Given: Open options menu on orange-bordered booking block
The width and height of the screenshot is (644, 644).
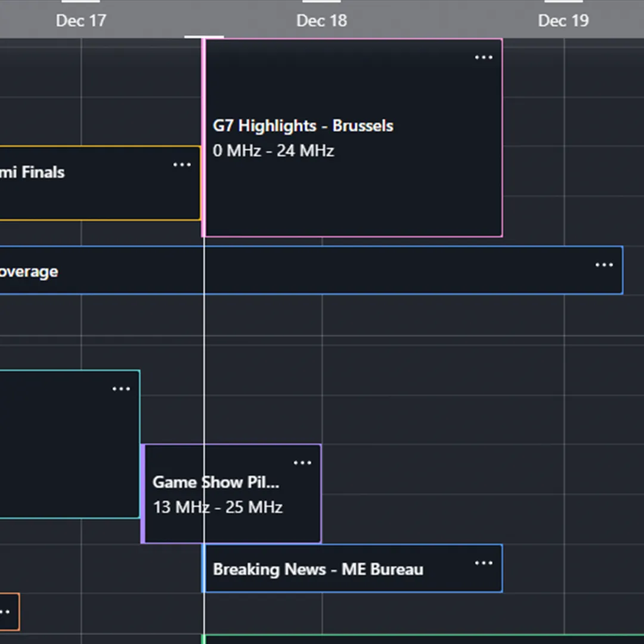Looking at the screenshot, I should coord(5,612).
